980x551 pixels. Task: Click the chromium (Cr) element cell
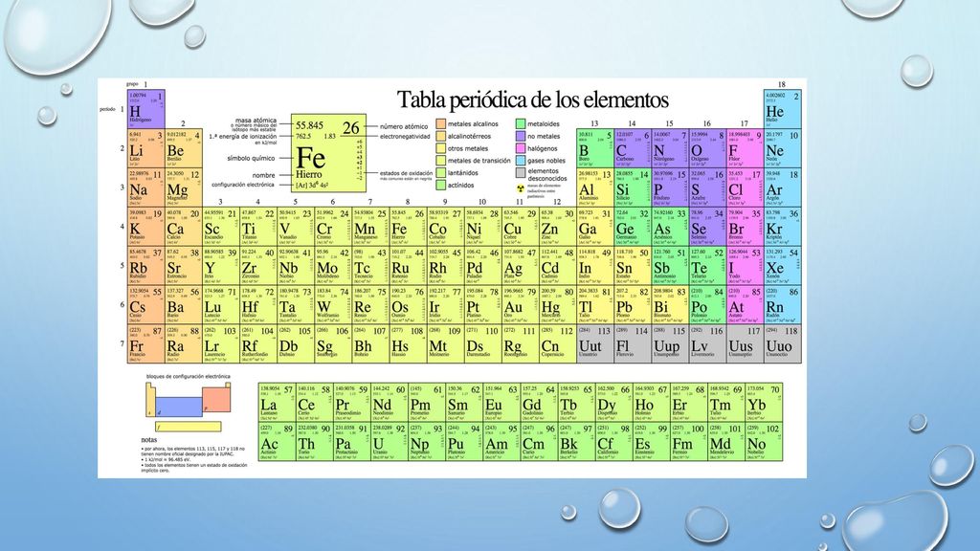click(x=333, y=226)
